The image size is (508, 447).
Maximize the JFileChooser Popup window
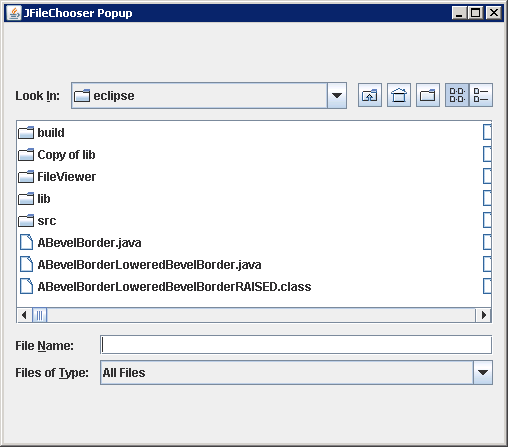475,13
